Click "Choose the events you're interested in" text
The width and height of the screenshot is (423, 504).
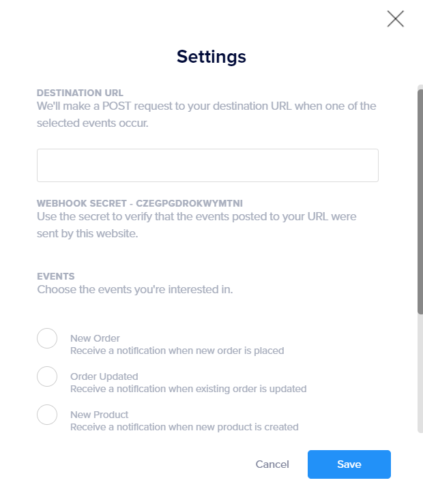[x=135, y=290]
